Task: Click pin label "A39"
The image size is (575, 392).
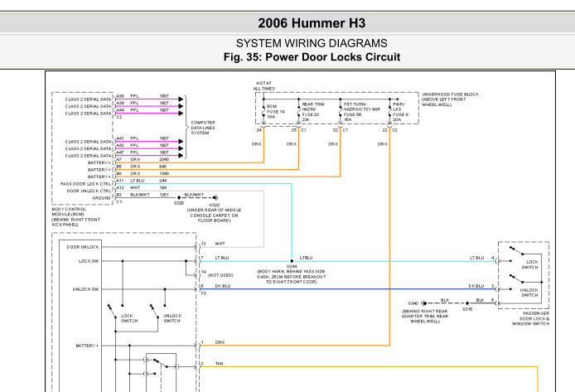Action: click(x=120, y=103)
